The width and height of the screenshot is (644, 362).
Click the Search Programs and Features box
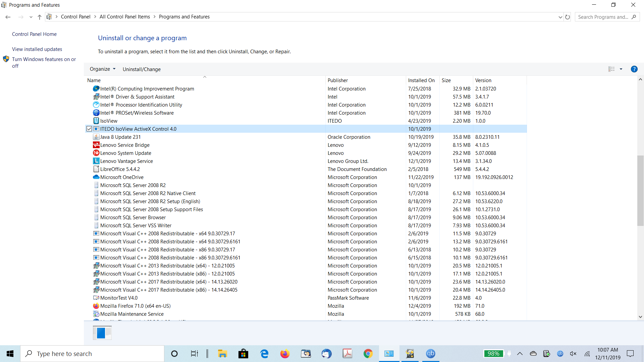point(603,17)
